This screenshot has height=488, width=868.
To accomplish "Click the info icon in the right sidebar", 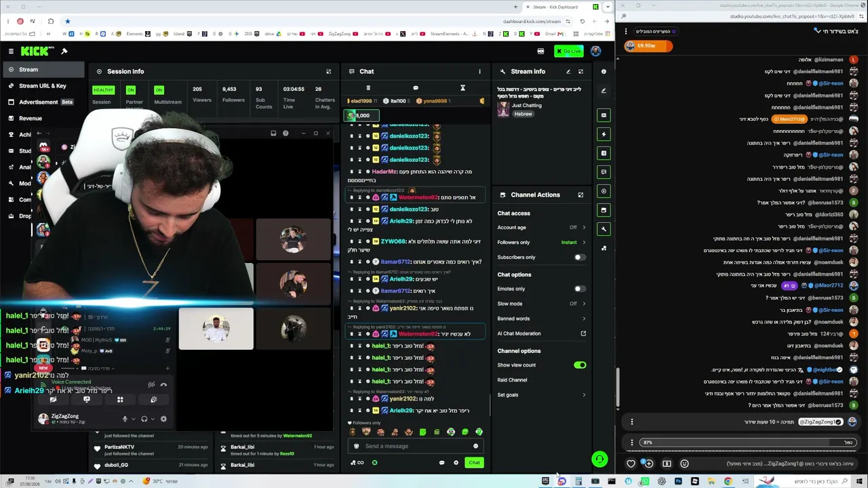I will tap(604, 71).
